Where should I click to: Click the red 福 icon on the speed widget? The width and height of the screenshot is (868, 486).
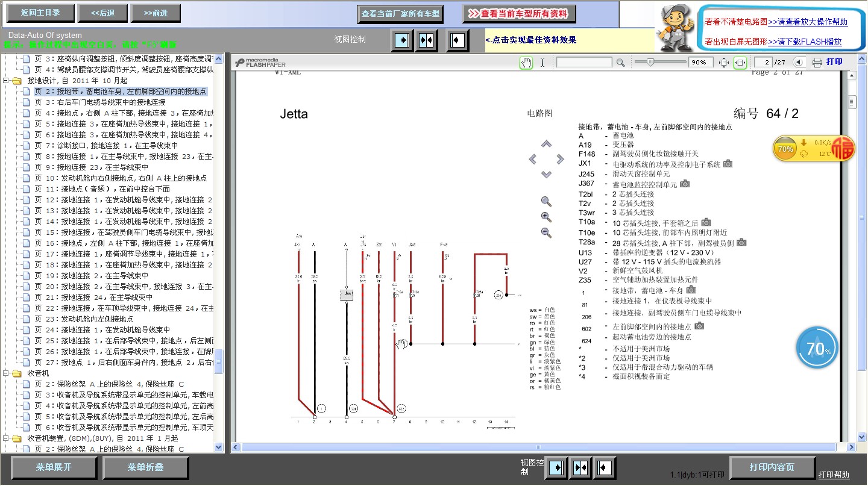coord(843,149)
